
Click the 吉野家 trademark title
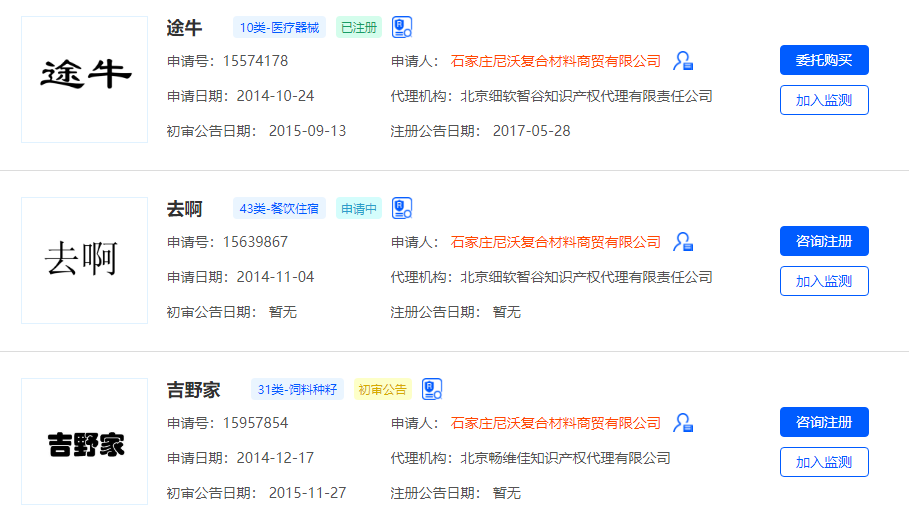(193, 390)
